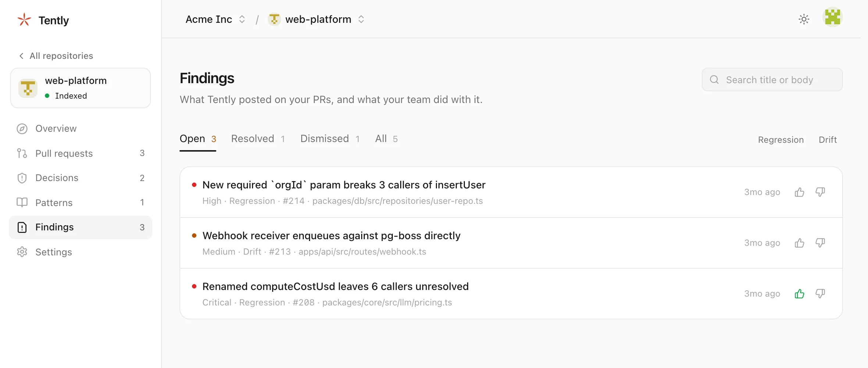Click the web-platform repo icon in breadcrumb

(x=274, y=19)
